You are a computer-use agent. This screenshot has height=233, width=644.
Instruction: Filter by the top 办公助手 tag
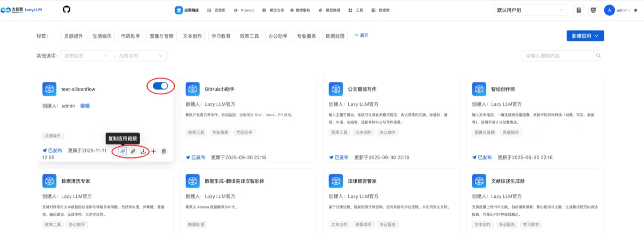(x=279, y=36)
